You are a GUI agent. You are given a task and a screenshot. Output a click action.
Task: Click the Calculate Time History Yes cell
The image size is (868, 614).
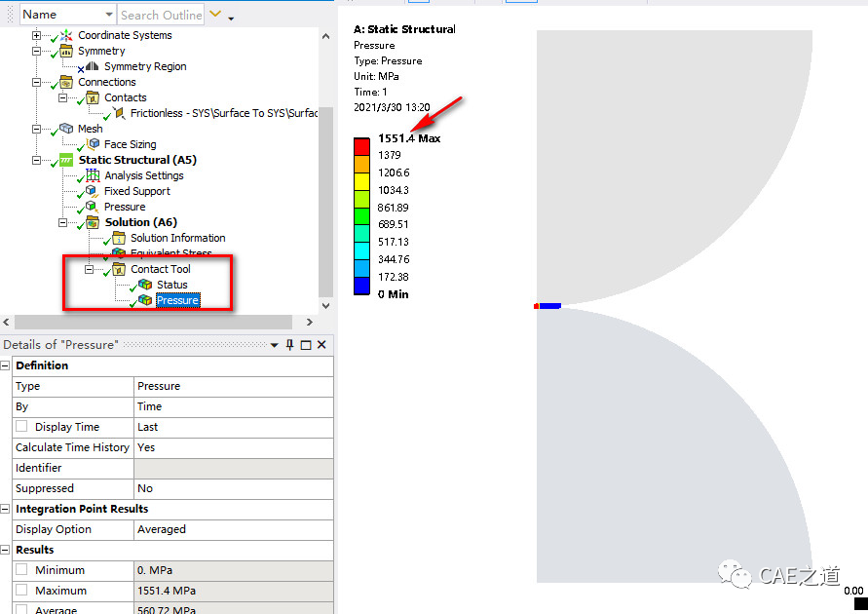click(x=233, y=447)
